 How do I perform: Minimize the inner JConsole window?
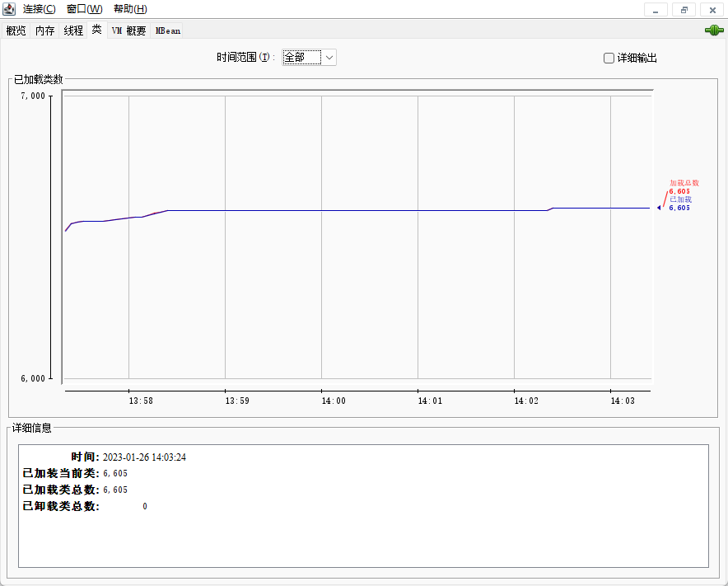pyautogui.click(x=656, y=10)
